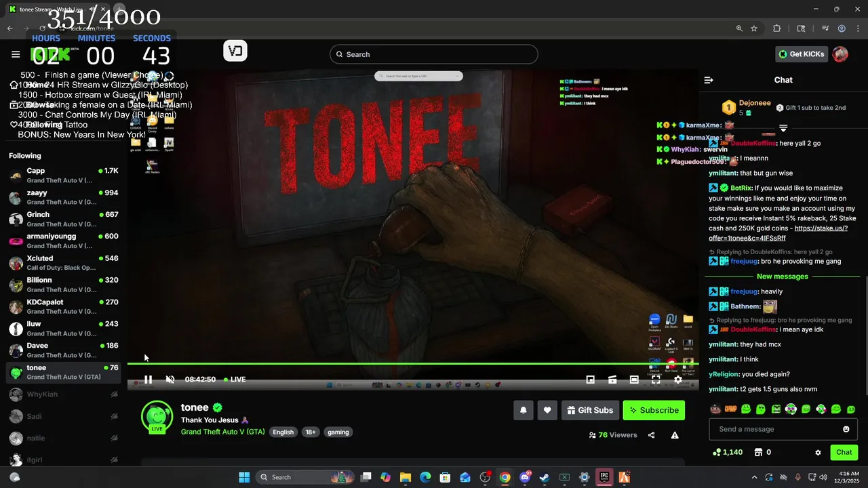Open offline channel WhyKiah
Screen dimensions: 868x488
(x=64, y=394)
